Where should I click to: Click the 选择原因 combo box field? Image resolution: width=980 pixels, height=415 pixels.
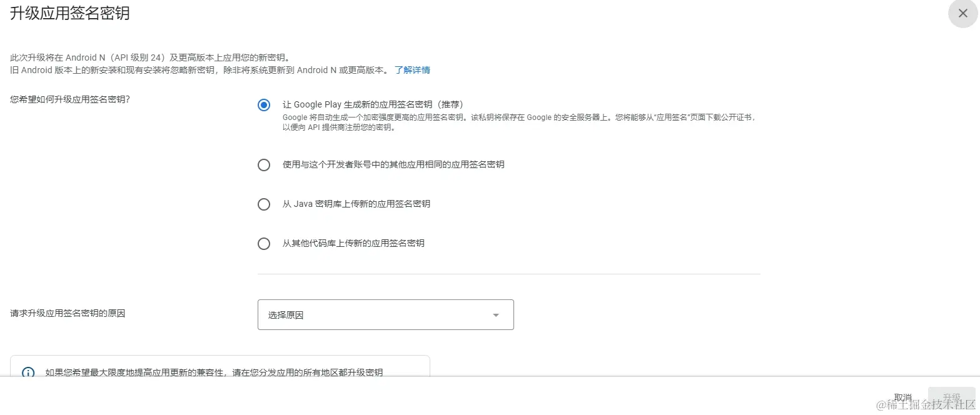(385, 315)
